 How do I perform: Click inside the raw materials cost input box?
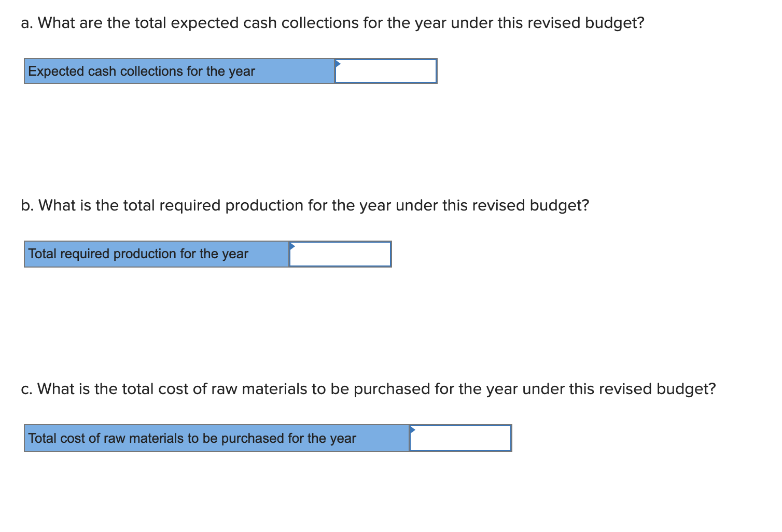click(x=460, y=439)
